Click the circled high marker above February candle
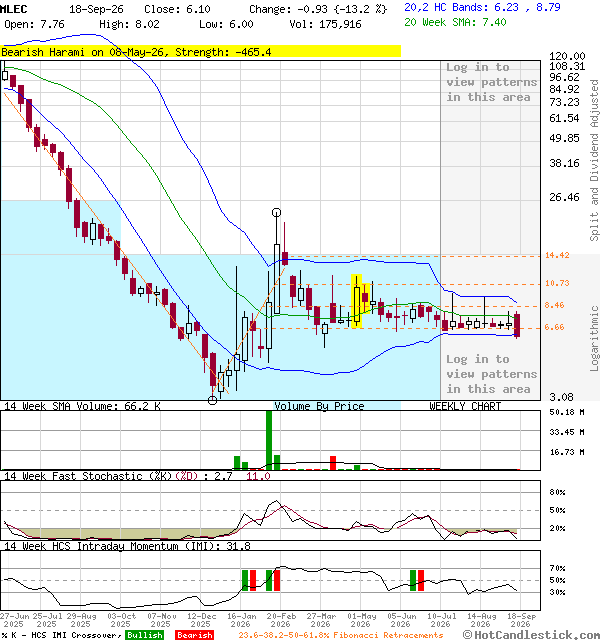The height and width of the screenshot is (640, 600). point(276,213)
